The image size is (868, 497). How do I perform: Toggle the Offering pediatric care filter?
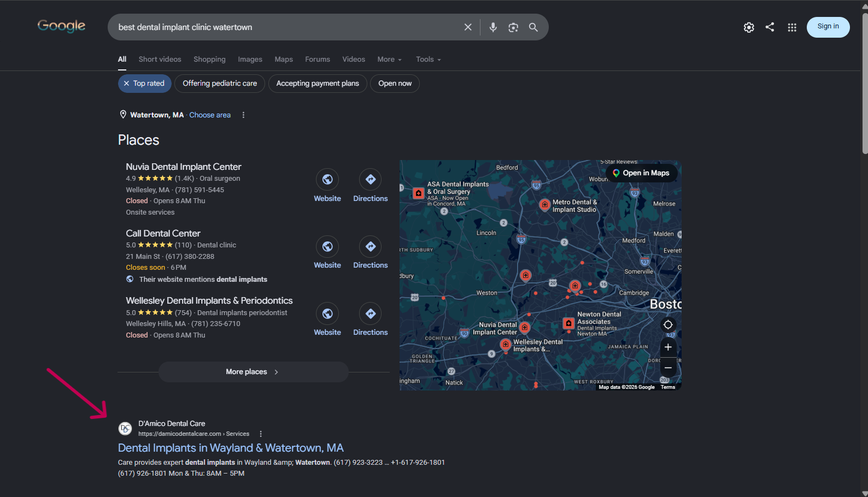220,84
